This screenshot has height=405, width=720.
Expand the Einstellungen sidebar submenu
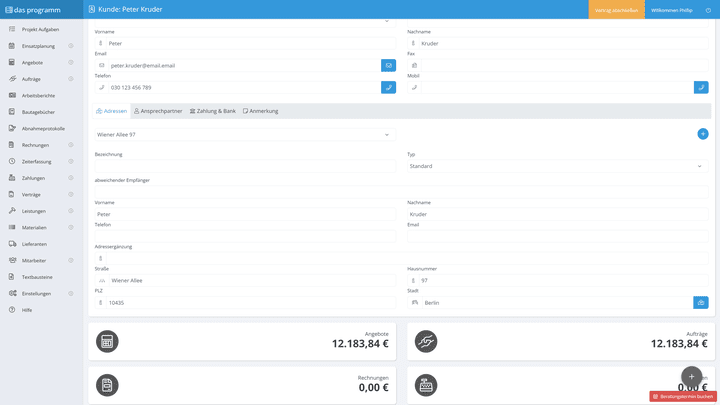pos(71,293)
